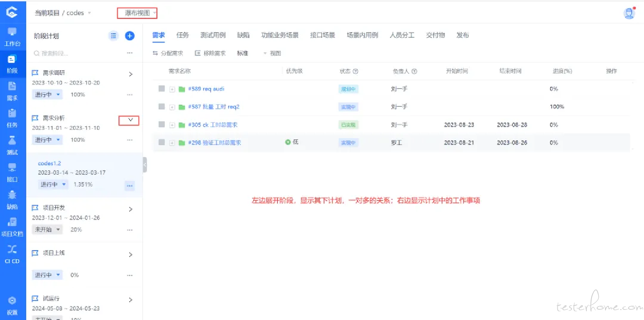Check the box for #587 批量 工时 req2

(x=161, y=106)
